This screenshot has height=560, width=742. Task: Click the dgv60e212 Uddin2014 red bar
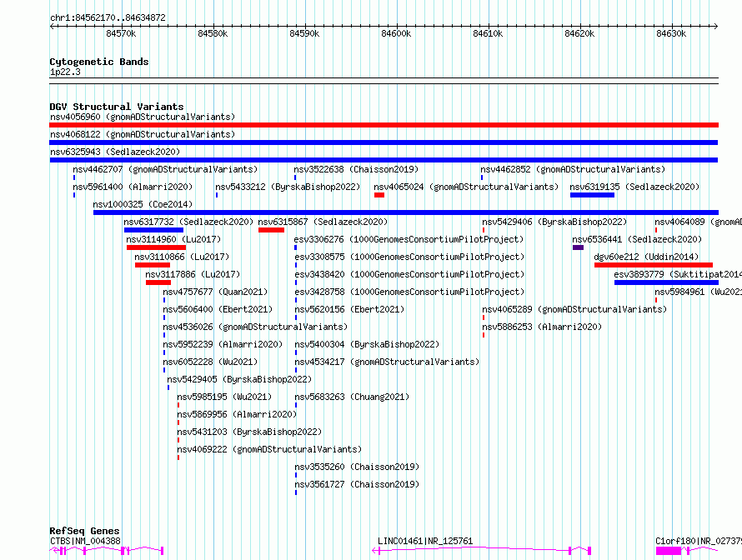pyautogui.click(x=654, y=265)
